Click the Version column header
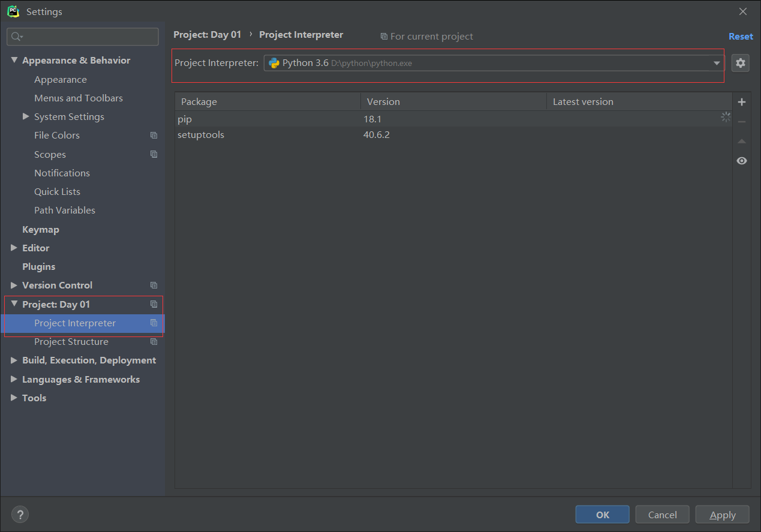This screenshot has height=532, width=761. (x=454, y=101)
